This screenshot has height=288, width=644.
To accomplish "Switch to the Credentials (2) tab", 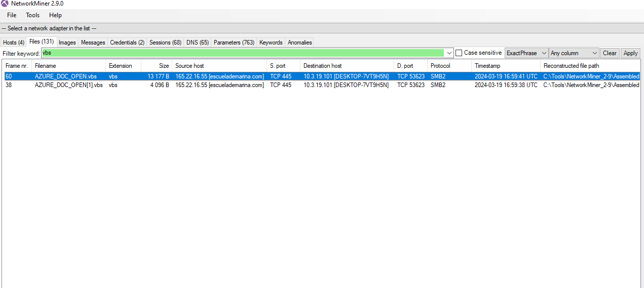I will (127, 43).
